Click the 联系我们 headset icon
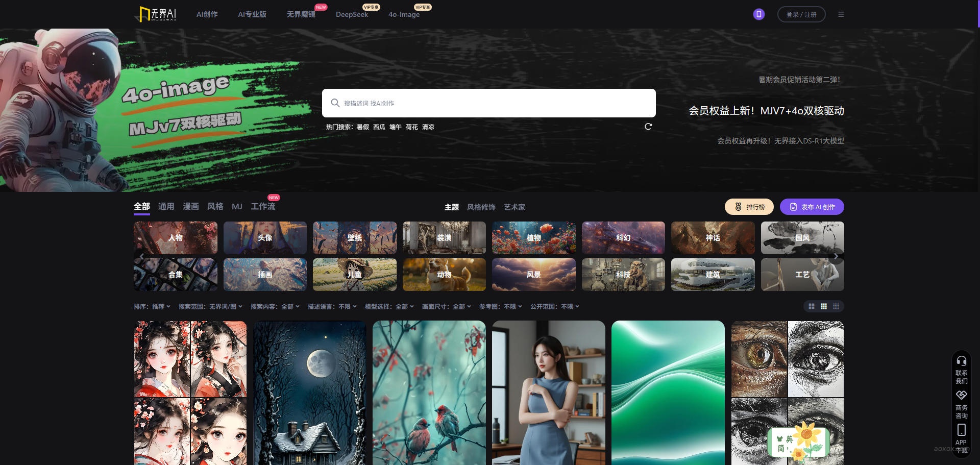 point(961,361)
